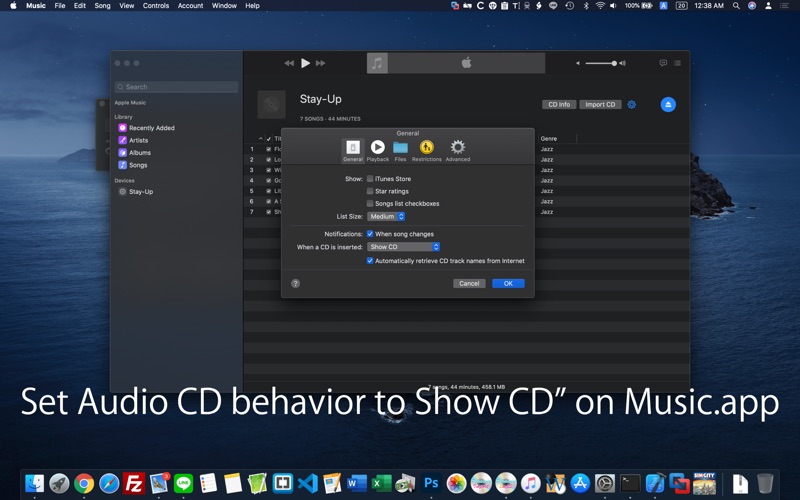Open Microsoft Excel from the Dock

pos(382,483)
